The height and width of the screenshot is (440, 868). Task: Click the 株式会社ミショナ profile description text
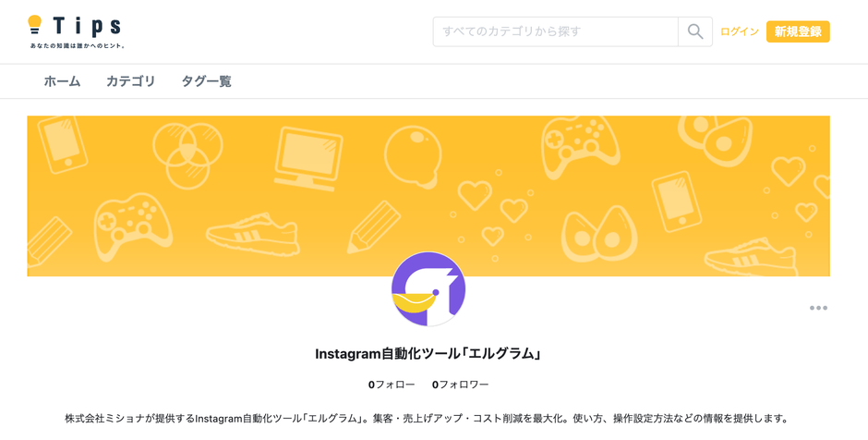[x=428, y=419]
